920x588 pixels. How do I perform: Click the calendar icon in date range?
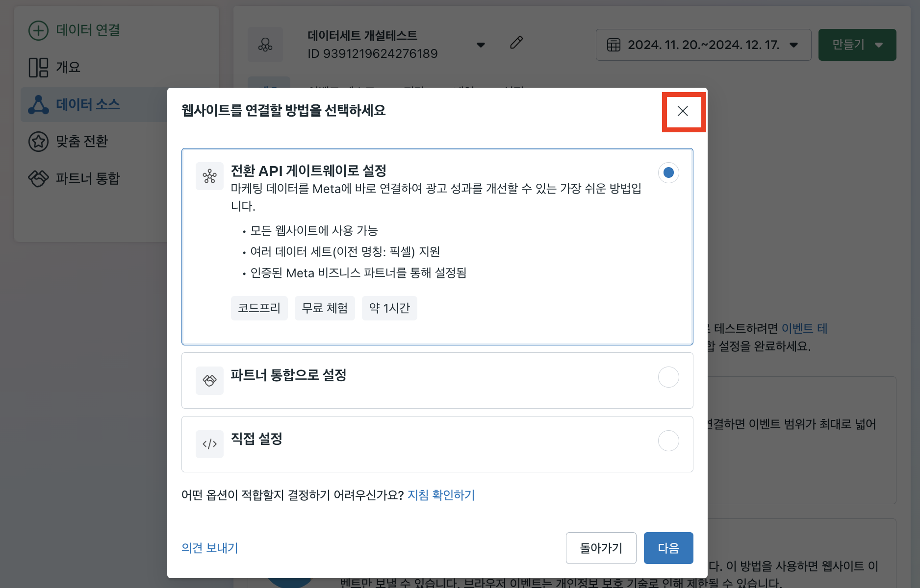(613, 45)
